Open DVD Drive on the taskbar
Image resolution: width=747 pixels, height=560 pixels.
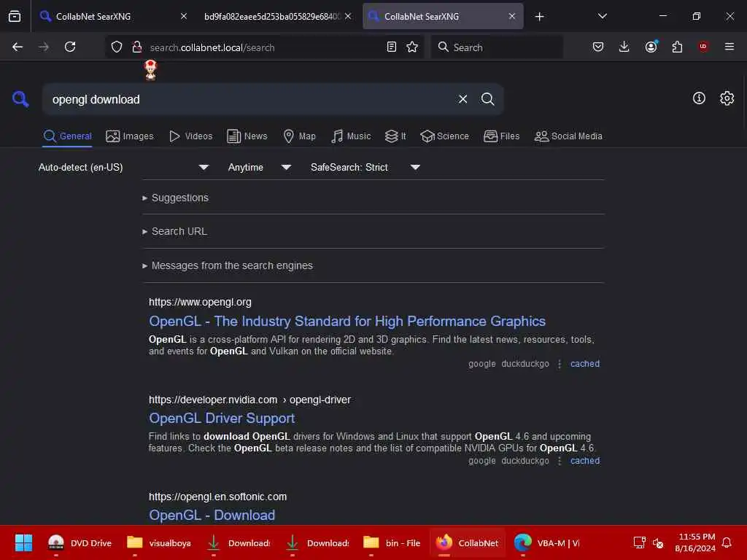tap(80, 542)
